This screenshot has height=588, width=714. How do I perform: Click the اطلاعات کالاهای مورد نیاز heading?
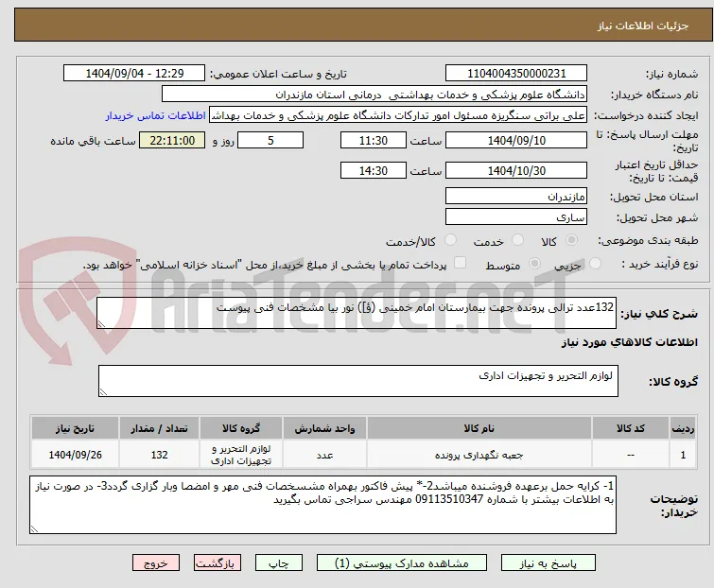[x=629, y=343]
